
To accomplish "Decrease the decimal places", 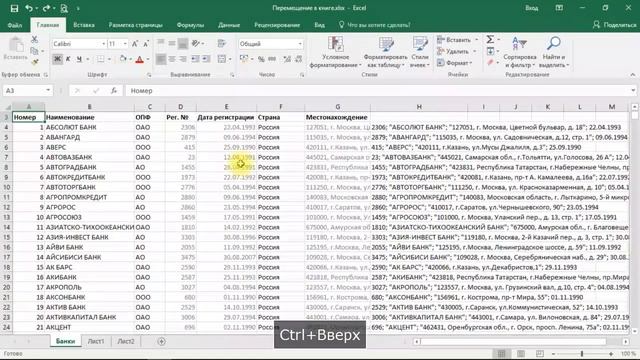I will (x=299, y=60).
